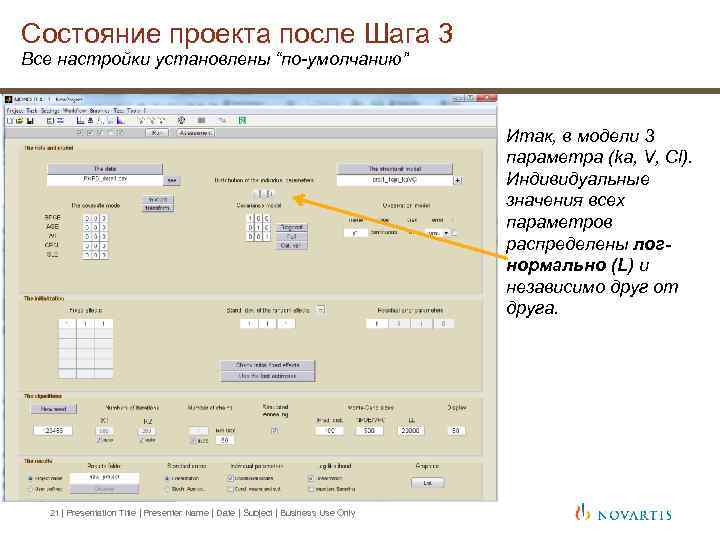Image resolution: width=720 pixels, height=540 pixels.
Task: Click first cell of Fixed effects table
Action: tap(68, 324)
